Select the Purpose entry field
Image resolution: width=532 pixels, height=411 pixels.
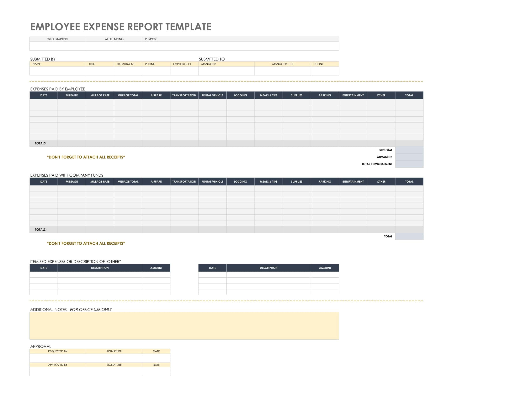tap(240, 46)
